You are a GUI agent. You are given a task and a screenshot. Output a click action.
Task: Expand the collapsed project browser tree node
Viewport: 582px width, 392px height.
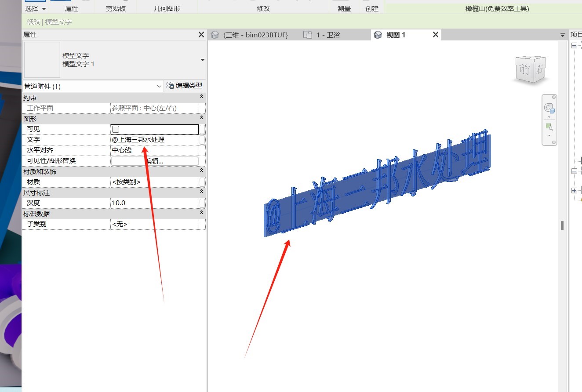(x=574, y=190)
